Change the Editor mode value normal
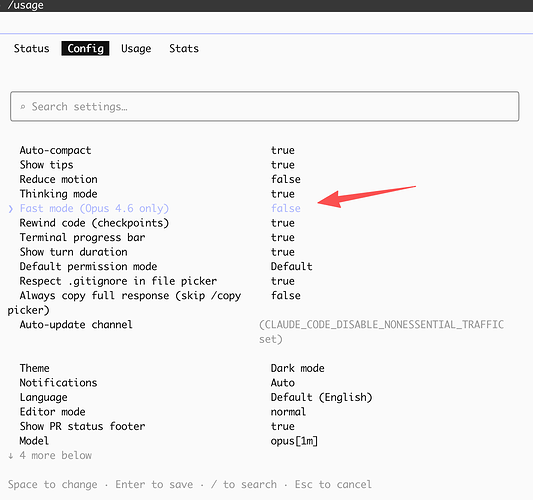This screenshot has width=533, height=500. (x=288, y=412)
